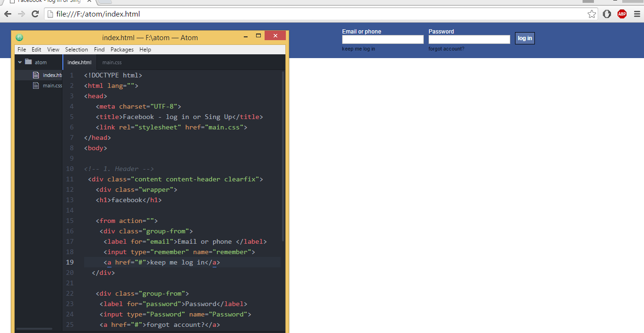This screenshot has width=644, height=333.
Task: Click the '<!-- 1. Header -->' comment line
Action: tap(119, 169)
